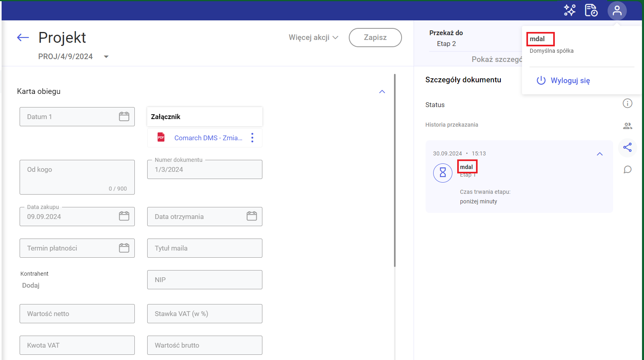This screenshot has width=644, height=360.
Task: Collapse the 30.09.2024 history entry
Action: 599,154
